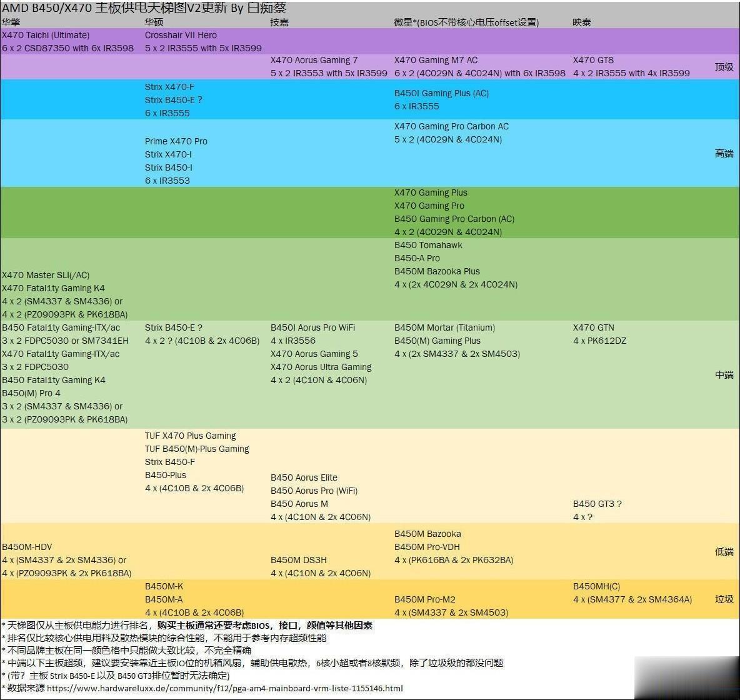Viewport: 740px width, 700px height.
Task: Click the B450 Fatal1ty Gaming K4 entry
Action: (x=54, y=381)
